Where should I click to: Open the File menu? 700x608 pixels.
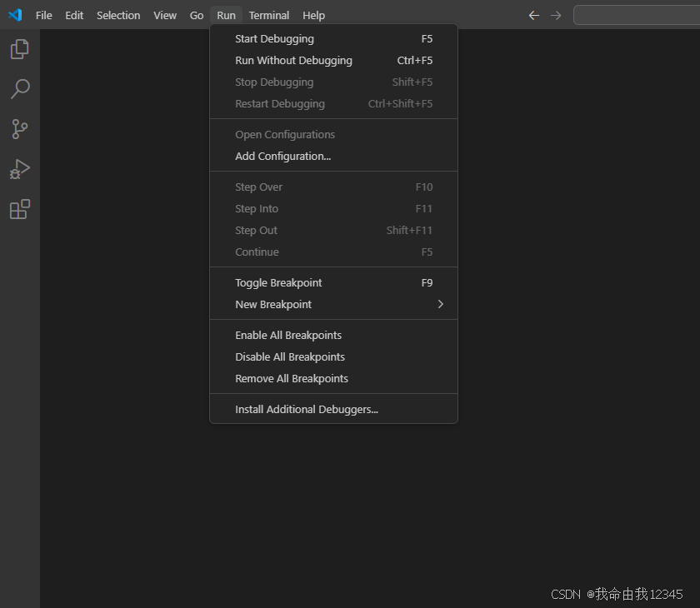coord(43,15)
